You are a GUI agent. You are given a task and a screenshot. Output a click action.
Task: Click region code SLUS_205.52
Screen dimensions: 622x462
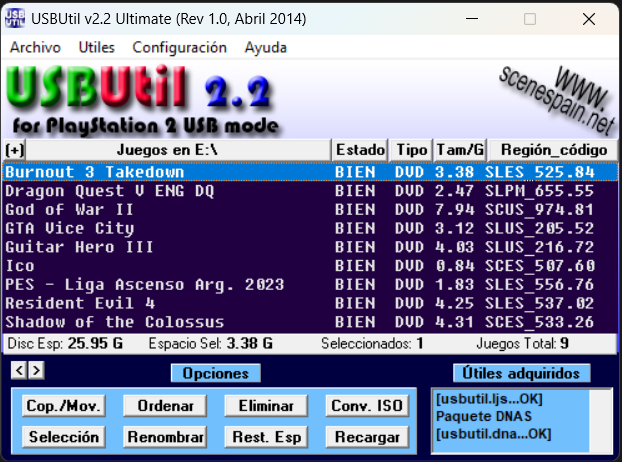click(x=539, y=228)
